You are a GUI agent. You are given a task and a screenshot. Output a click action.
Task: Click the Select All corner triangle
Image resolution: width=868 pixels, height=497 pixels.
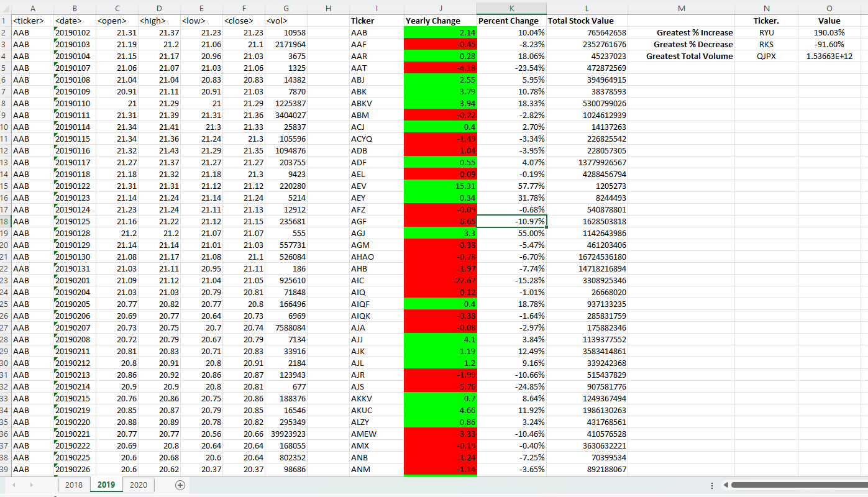click(x=6, y=8)
